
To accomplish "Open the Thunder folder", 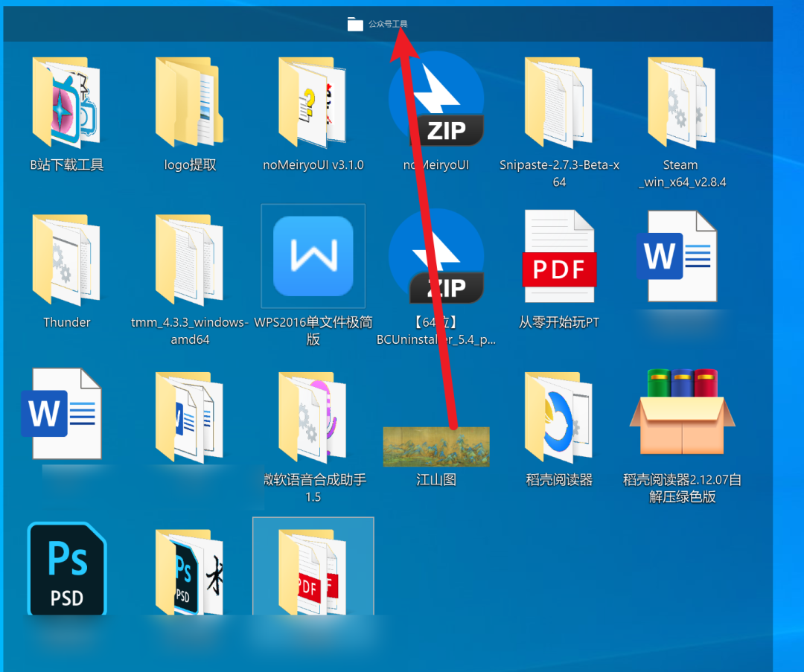I will click(66, 260).
